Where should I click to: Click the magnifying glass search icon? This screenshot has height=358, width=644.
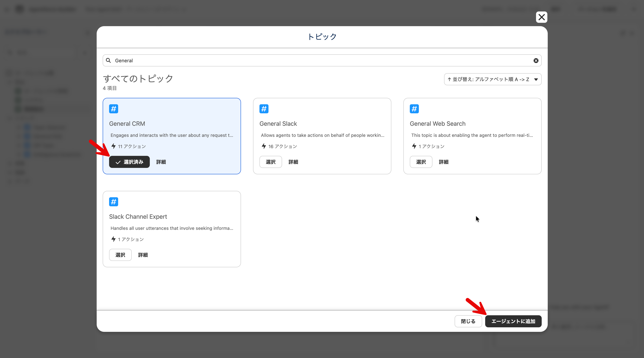tap(108, 60)
